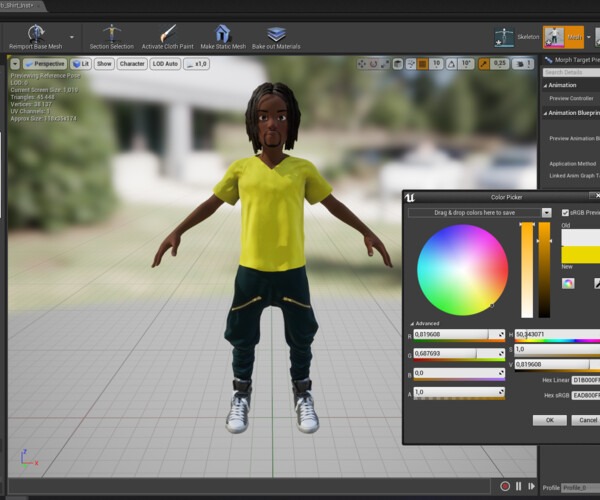Click Profile_0 profile field
This screenshot has width=600, height=500.
(580, 488)
